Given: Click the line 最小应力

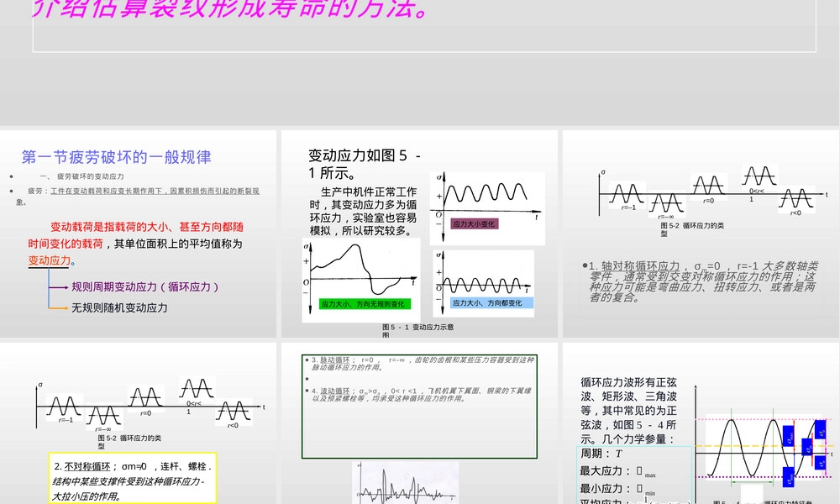Looking at the screenshot, I should [x=617, y=489].
